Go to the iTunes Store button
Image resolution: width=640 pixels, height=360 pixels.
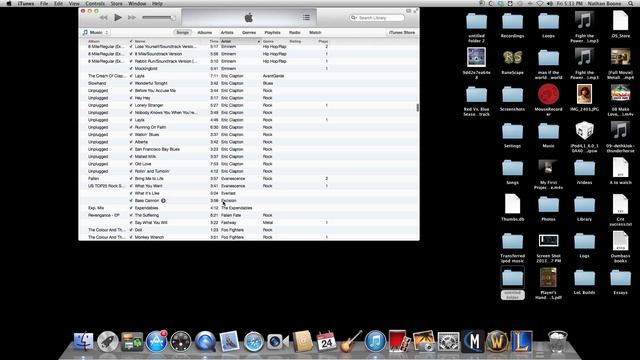[x=402, y=32]
